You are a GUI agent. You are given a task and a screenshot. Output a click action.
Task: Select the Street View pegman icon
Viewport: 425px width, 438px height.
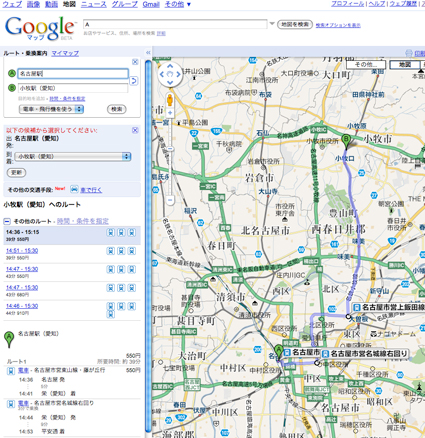pyautogui.click(x=170, y=100)
